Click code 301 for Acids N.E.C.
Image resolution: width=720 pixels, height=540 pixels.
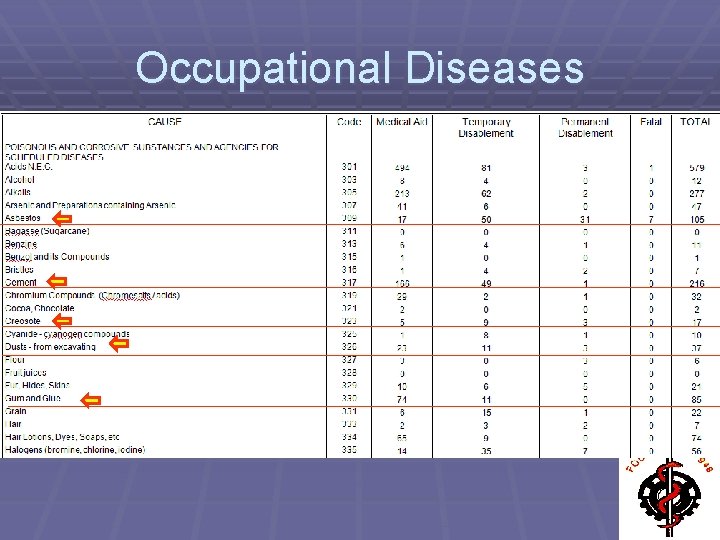[x=349, y=167]
